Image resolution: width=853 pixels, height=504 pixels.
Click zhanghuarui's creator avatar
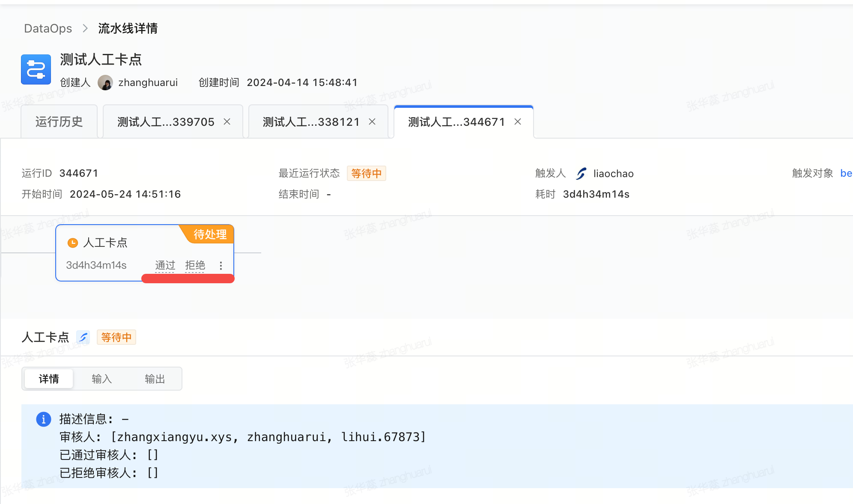tap(105, 83)
